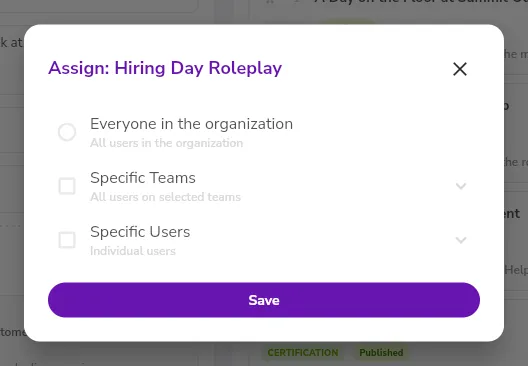Click the 'Everyone in the organization' label
The width and height of the screenshot is (528, 366).
tap(191, 124)
